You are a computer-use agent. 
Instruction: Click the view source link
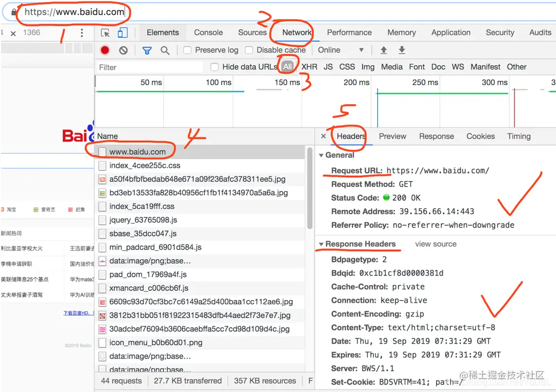(436, 244)
